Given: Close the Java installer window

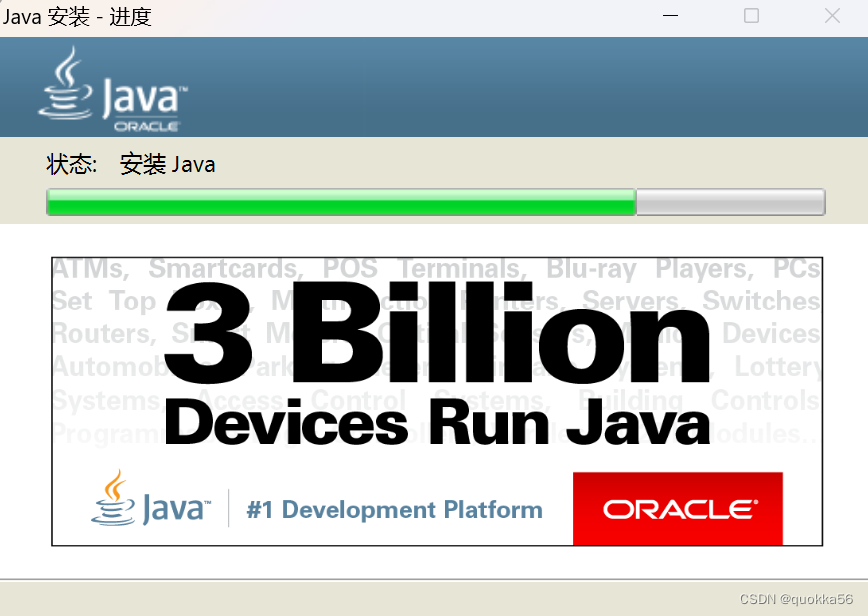Looking at the screenshot, I should [832, 16].
